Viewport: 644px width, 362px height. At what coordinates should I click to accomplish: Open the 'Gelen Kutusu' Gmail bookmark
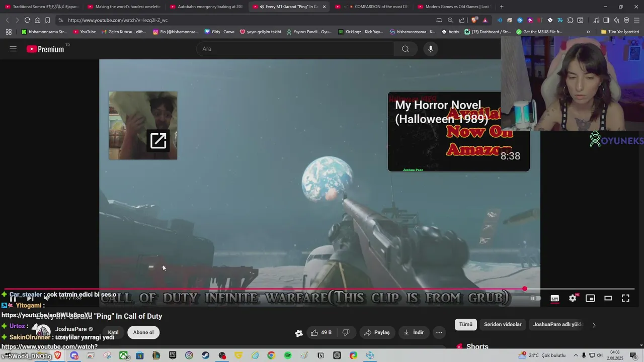pos(123,32)
